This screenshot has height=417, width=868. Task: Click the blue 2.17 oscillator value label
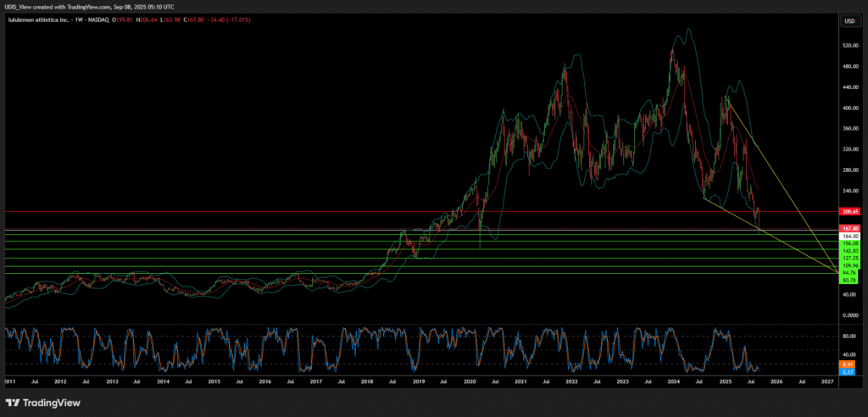[849, 371]
